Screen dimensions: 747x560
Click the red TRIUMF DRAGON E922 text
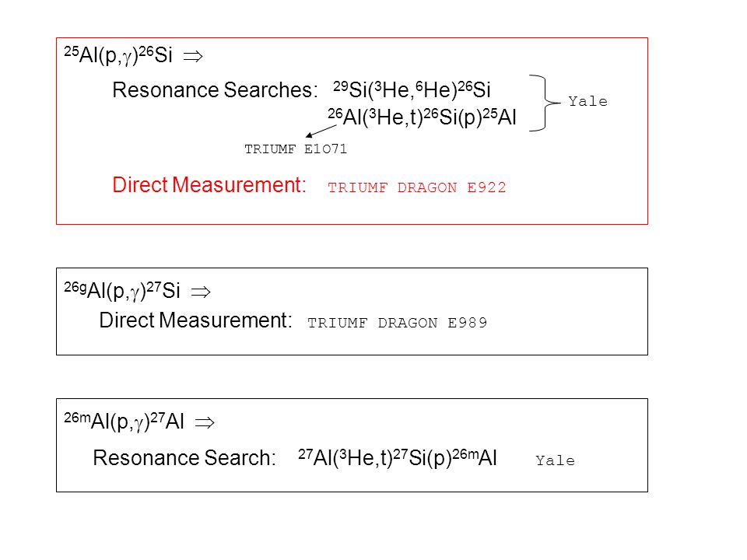click(417, 187)
